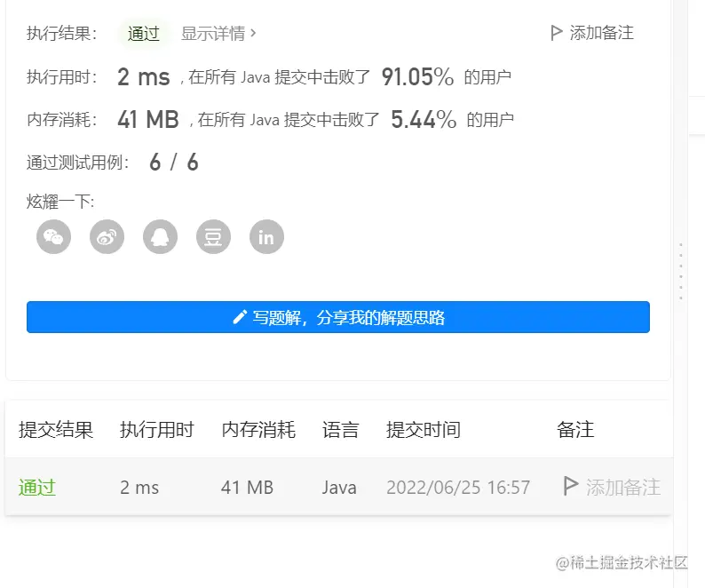The image size is (705, 588).
Task: Share result to LinkedIn
Action: coord(266,236)
